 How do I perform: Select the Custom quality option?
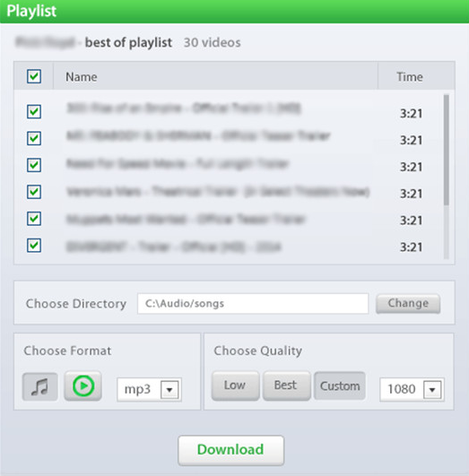(x=340, y=385)
